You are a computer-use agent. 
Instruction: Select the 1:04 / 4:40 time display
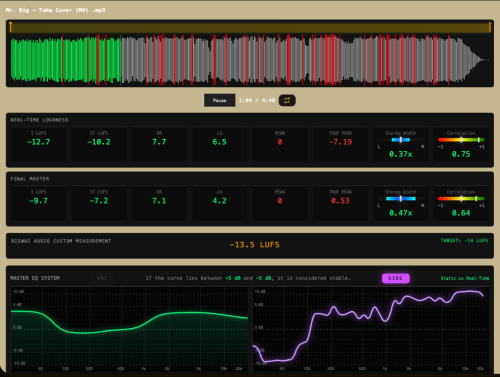click(x=257, y=100)
